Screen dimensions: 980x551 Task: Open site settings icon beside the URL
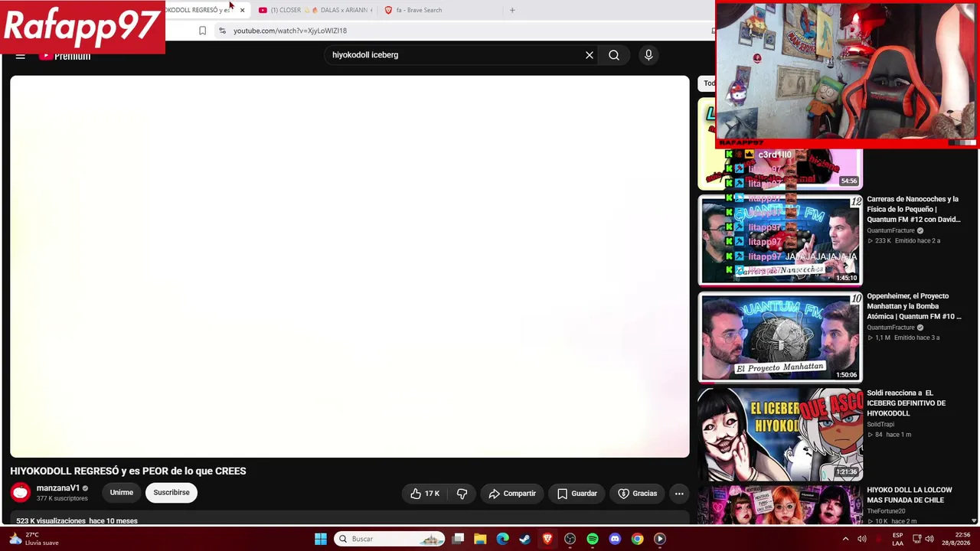(222, 31)
